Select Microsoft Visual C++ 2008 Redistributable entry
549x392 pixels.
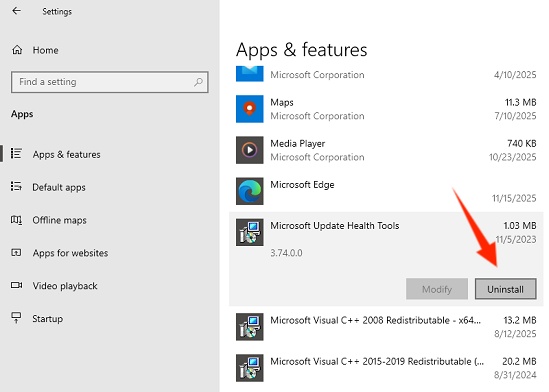(375, 321)
